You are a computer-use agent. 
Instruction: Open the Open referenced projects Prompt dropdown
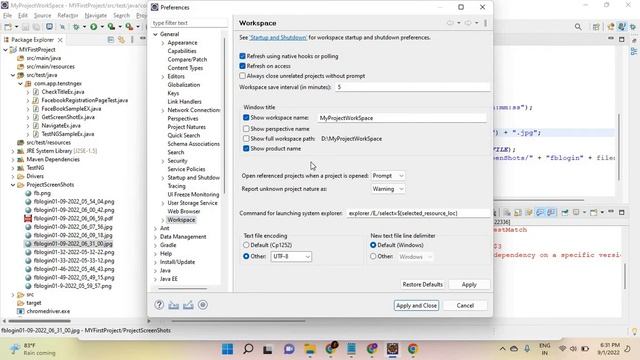tap(388, 176)
